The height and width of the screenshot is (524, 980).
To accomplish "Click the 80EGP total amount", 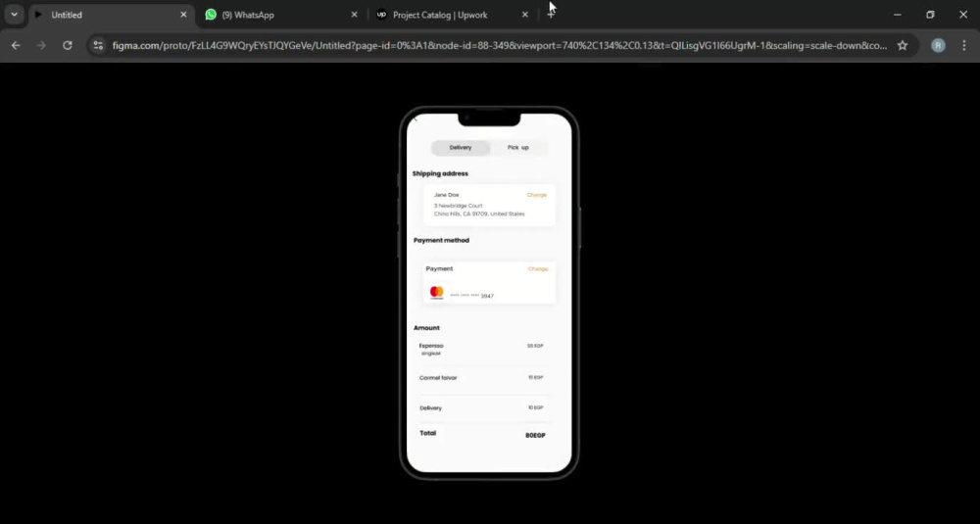I will pyautogui.click(x=536, y=435).
